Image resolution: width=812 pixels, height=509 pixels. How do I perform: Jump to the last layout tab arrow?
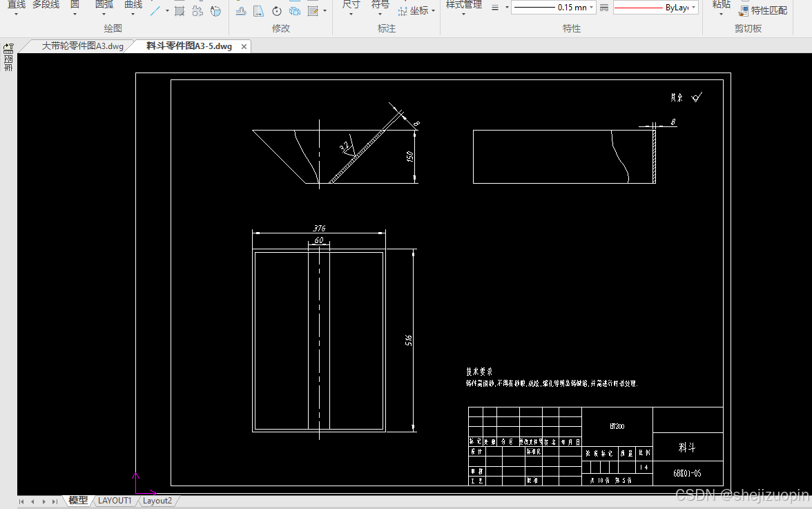[x=55, y=502]
